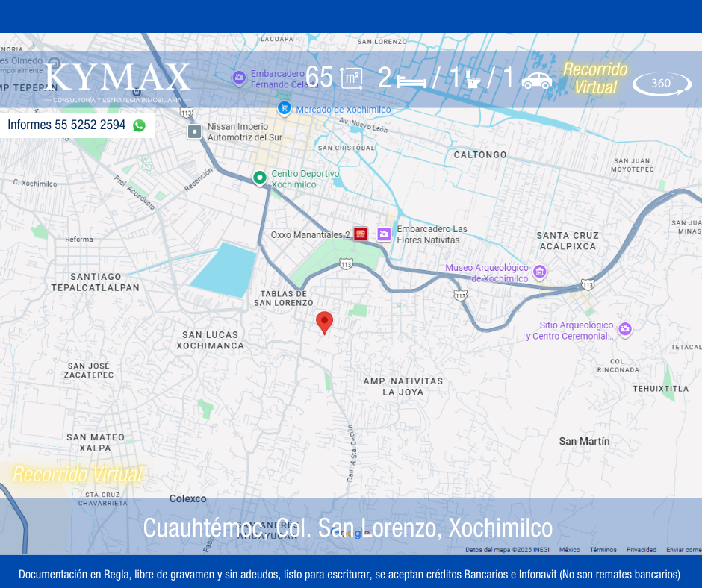
Task: Open the Privacidad map link
Action: tap(641, 550)
